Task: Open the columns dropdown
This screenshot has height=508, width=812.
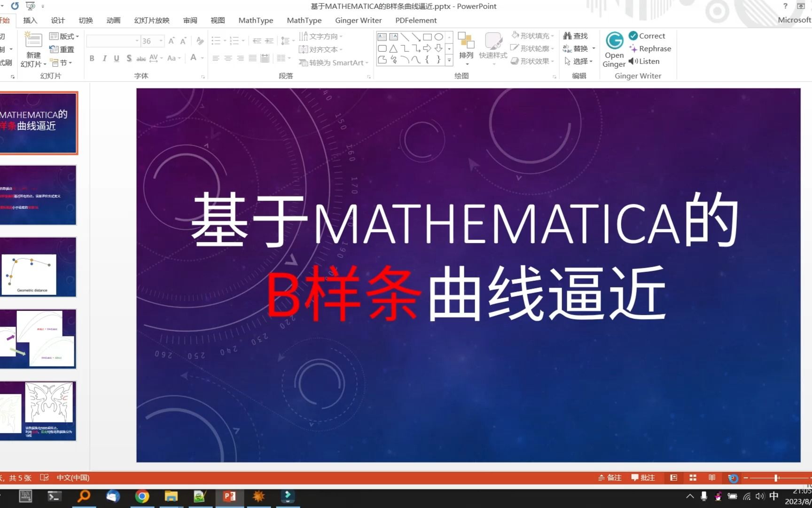Action: point(283,58)
